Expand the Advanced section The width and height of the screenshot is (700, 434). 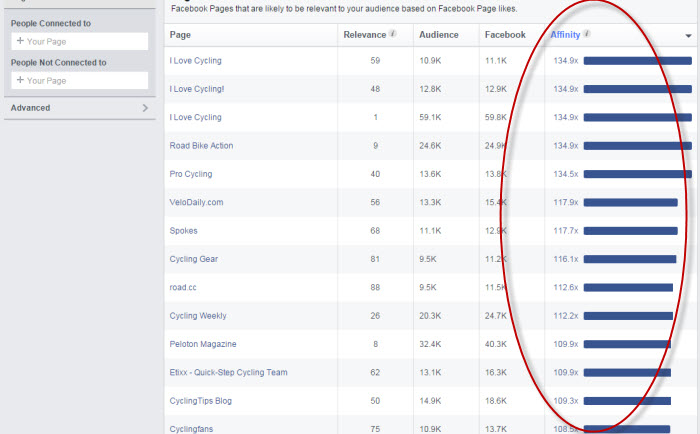pyautogui.click(x=79, y=108)
